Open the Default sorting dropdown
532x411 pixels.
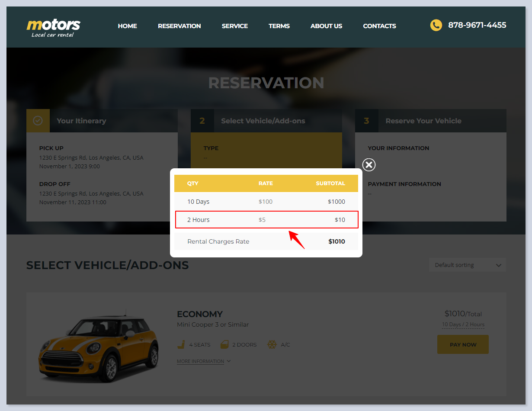point(467,265)
